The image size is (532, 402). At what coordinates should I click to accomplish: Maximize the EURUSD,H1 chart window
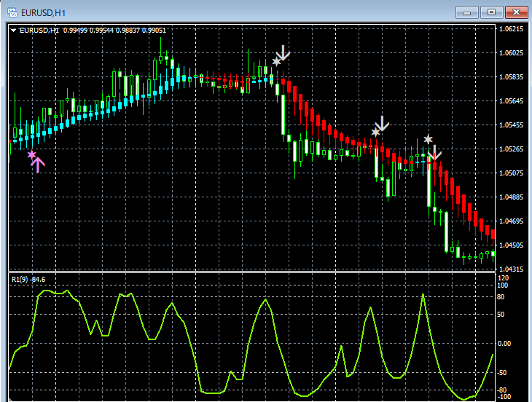tap(491, 12)
